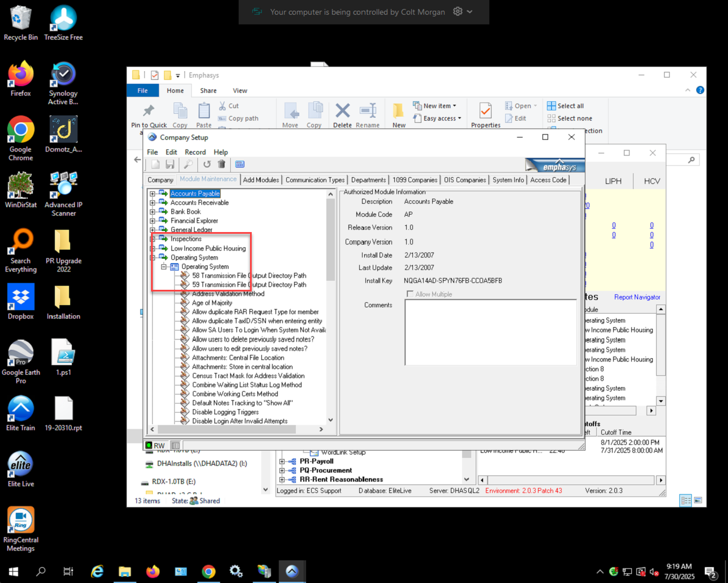Click Copy path in the Explorer ribbon
Image resolution: width=728 pixels, height=583 pixels.
(238, 118)
